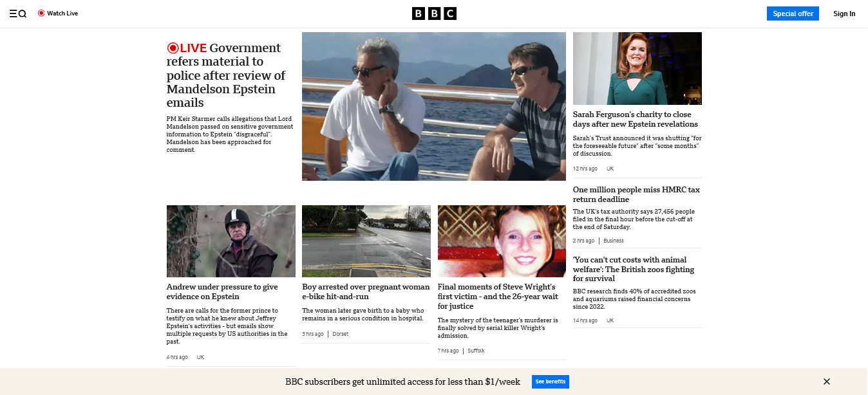Open Andrew under pressure headline
868x395 pixels.
click(222, 291)
